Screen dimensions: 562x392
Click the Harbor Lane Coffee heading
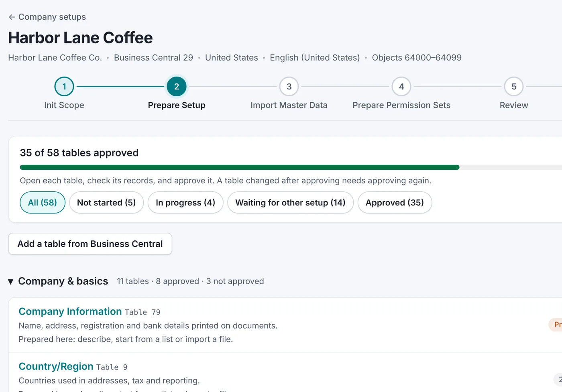tap(81, 38)
